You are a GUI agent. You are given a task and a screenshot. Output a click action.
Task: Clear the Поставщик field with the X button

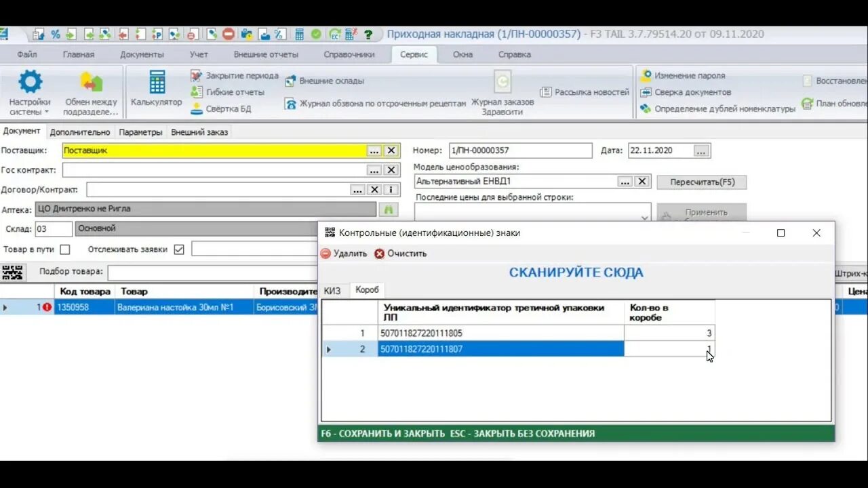pos(390,150)
